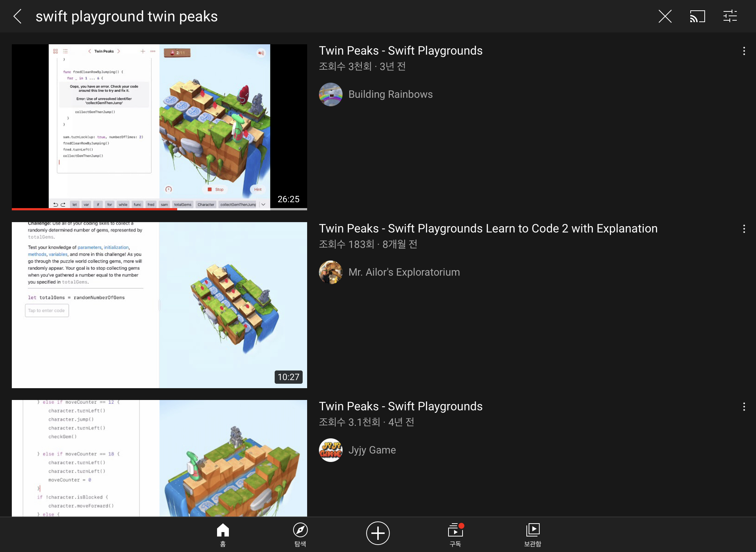Viewport: 756px width, 552px height.
Task: Open the Library tab (보관함)
Action: tap(532, 534)
